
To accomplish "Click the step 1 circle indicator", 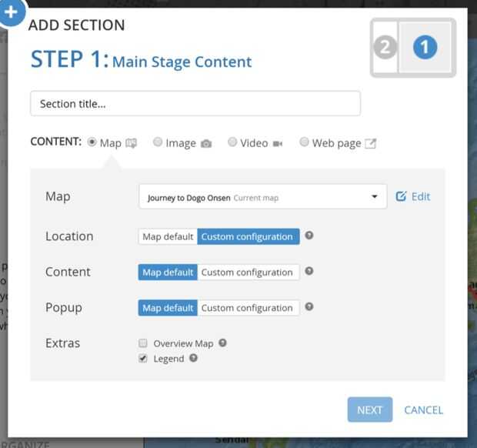I will click(425, 48).
